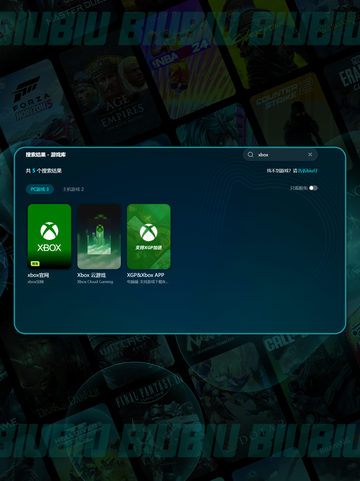Viewport: 360px width, 481px height.
Task: Clear the xbox search text
Action: coord(310,155)
